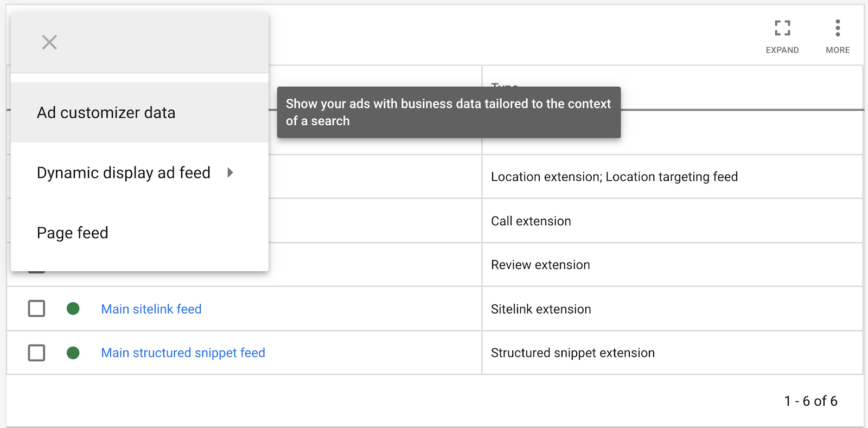
Task: Select Ad customizer data option
Action: click(106, 113)
